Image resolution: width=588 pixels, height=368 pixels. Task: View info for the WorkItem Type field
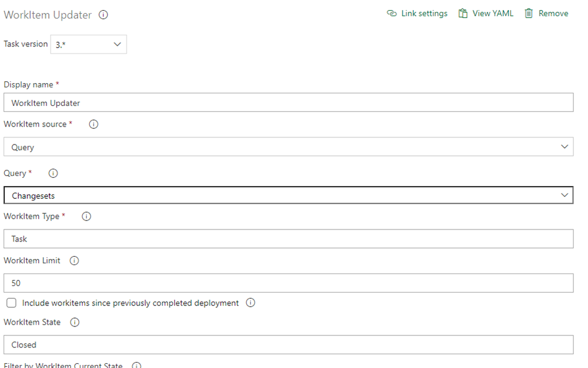86,216
